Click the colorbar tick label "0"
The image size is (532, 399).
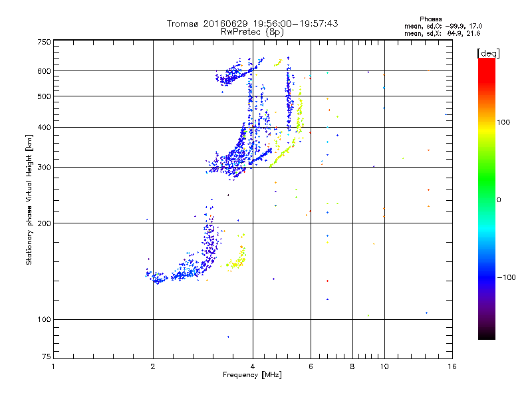click(x=499, y=200)
